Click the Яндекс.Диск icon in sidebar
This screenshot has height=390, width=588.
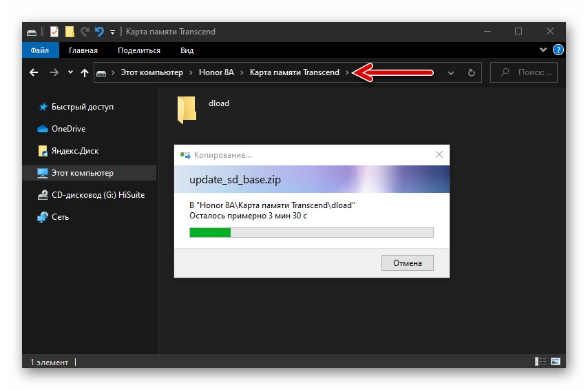[x=43, y=151]
